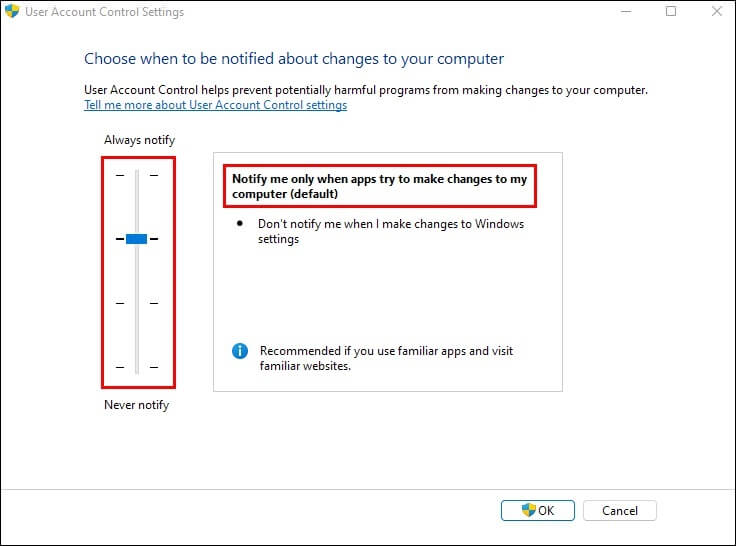Click the Cancel button
Screen dimensions: 736x546
point(620,510)
